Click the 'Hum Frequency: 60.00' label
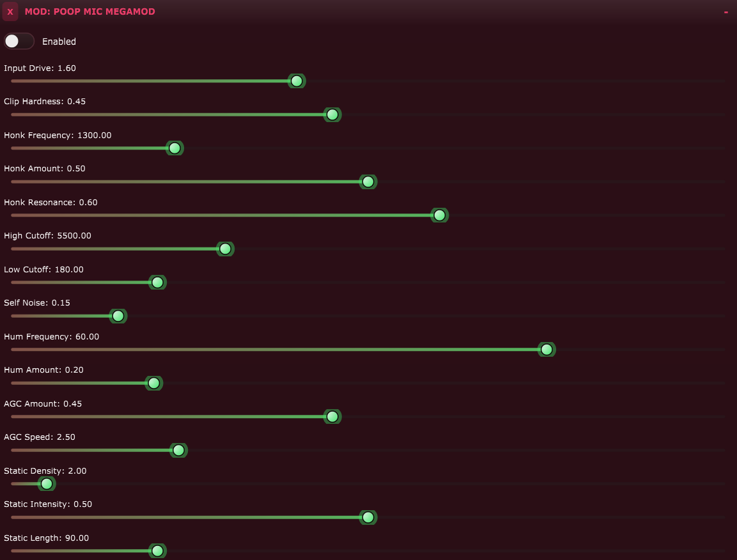The width and height of the screenshot is (737, 560). click(x=52, y=337)
